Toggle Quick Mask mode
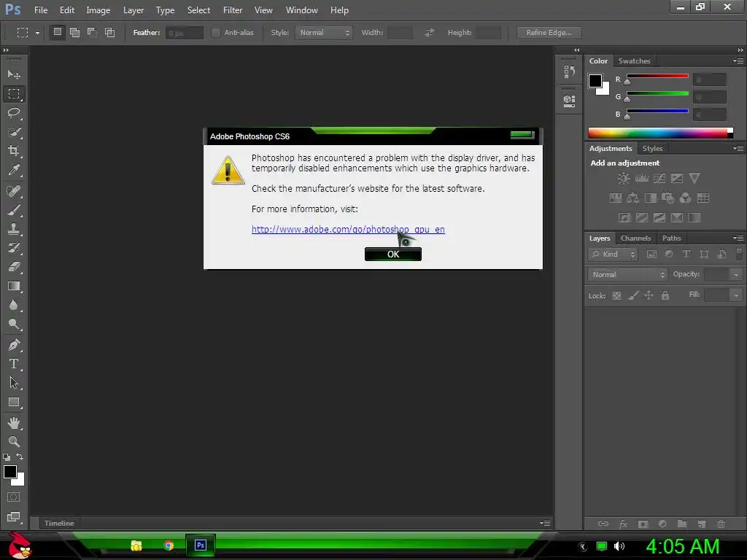This screenshot has width=747, height=560. tap(13, 497)
